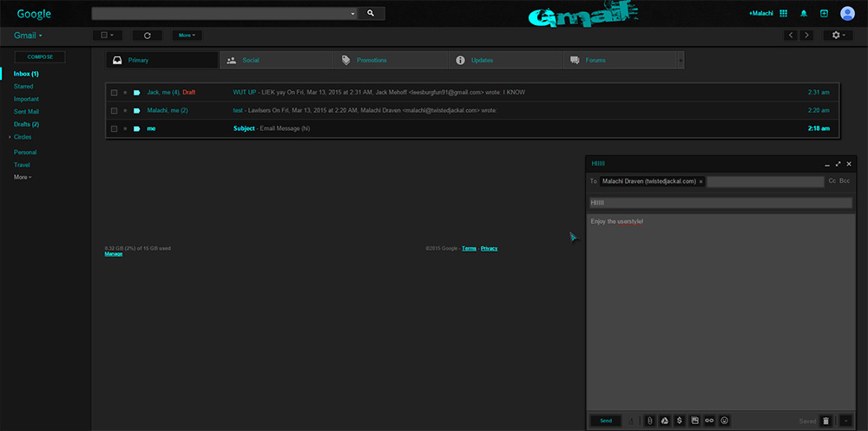Click the send money dollar icon
The image size is (868, 431).
tap(680, 421)
